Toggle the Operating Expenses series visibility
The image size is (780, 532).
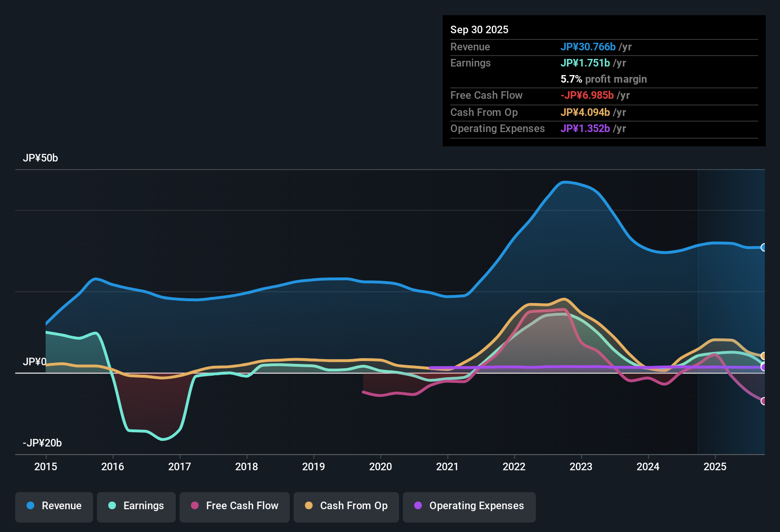469,506
